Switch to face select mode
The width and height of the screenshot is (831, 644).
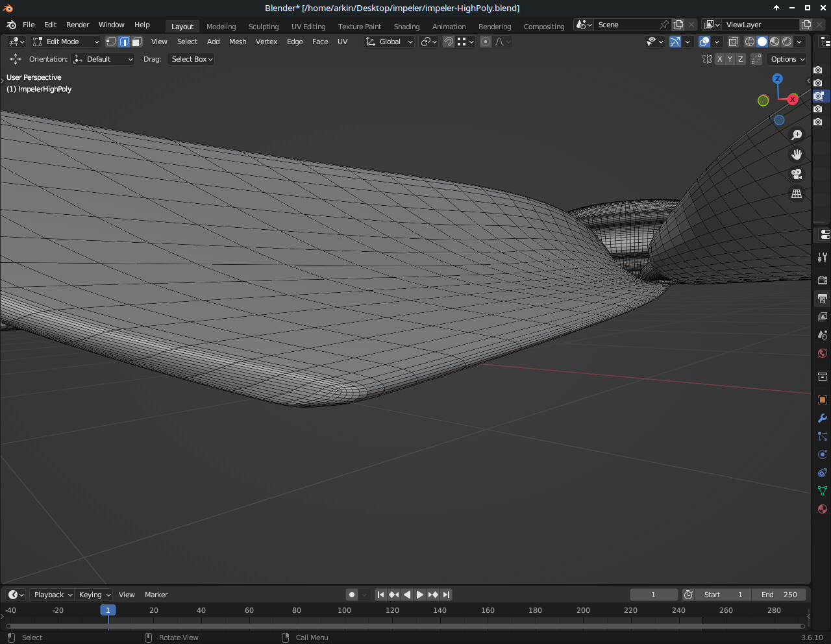pyautogui.click(x=136, y=42)
